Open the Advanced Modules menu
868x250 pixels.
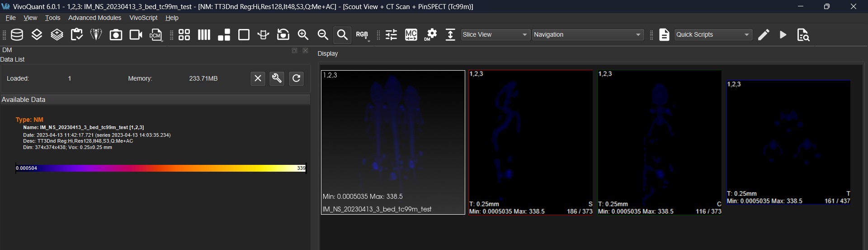coord(94,18)
